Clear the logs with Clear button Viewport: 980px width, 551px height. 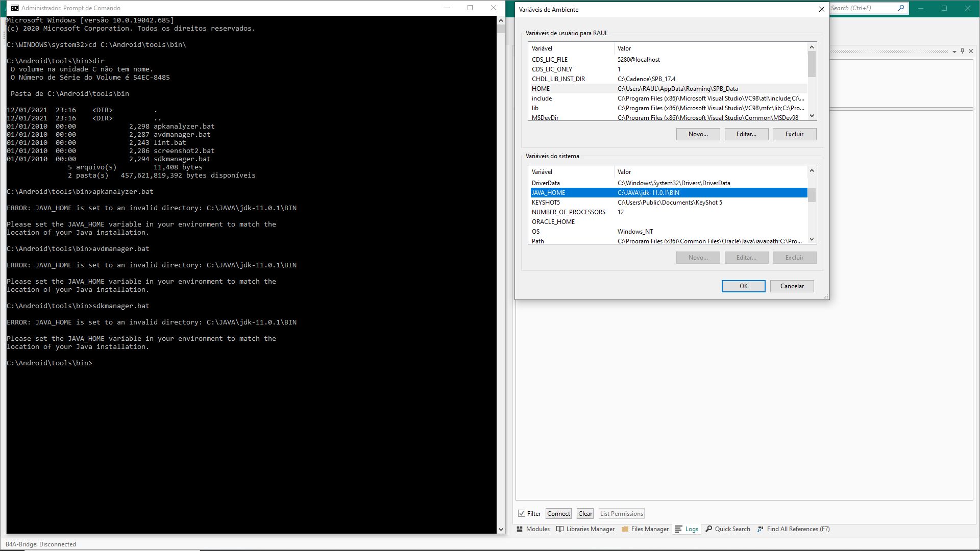(x=585, y=514)
